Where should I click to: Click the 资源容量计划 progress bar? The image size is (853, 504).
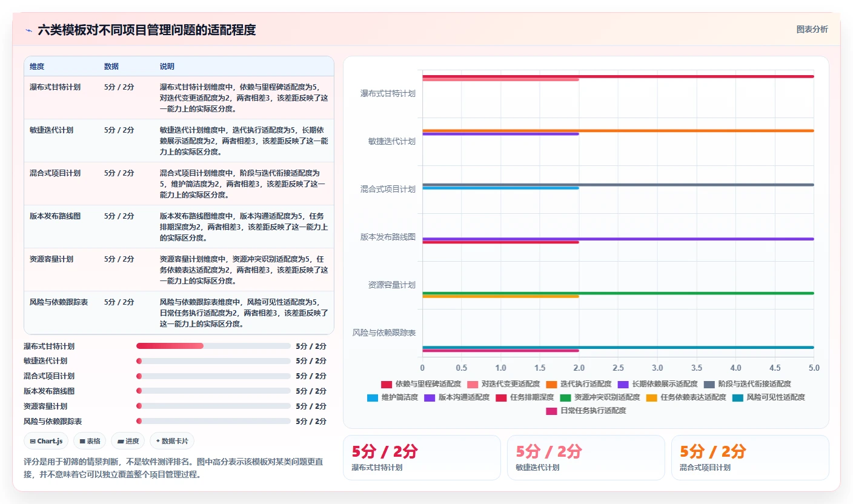pyautogui.click(x=213, y=406)
